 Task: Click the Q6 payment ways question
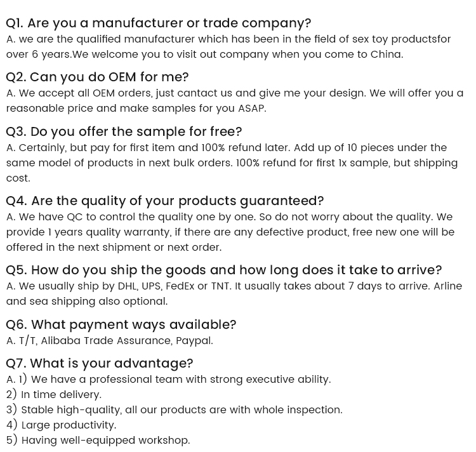[121, 325]
